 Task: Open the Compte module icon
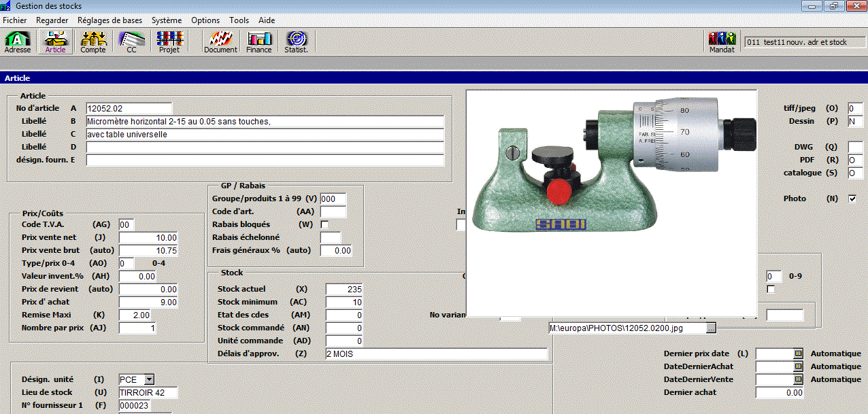tap(93, 42)
